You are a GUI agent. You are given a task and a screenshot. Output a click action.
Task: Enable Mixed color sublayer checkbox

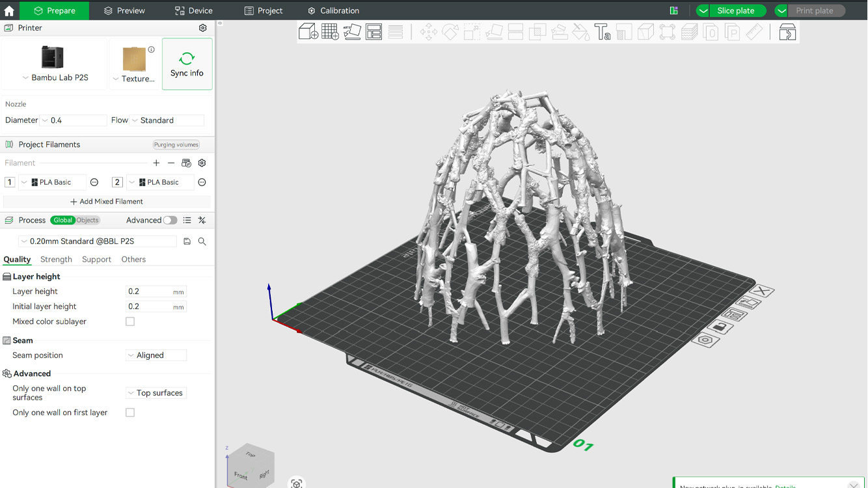pyautogui.click(x=130, y=321)
